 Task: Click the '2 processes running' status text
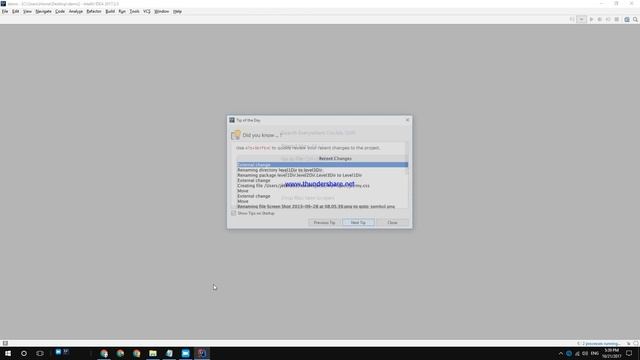click(x=601, y=344)
